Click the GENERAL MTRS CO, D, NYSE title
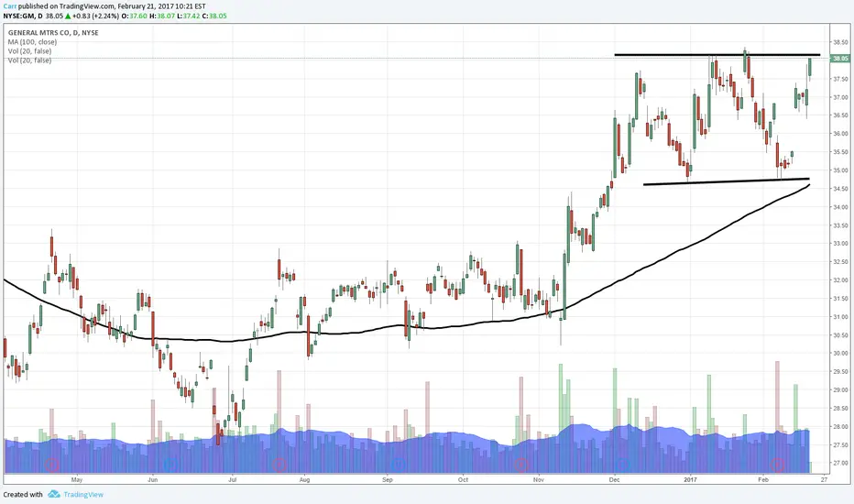 pos(53,33)
